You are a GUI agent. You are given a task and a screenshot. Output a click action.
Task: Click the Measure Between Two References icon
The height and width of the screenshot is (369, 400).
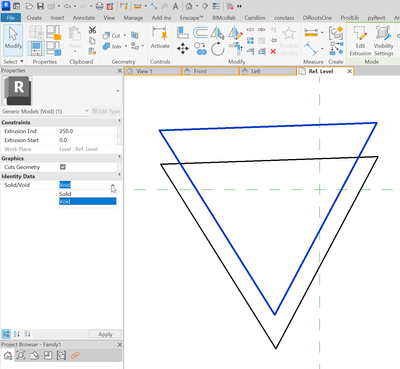click(x=311, y=49)
